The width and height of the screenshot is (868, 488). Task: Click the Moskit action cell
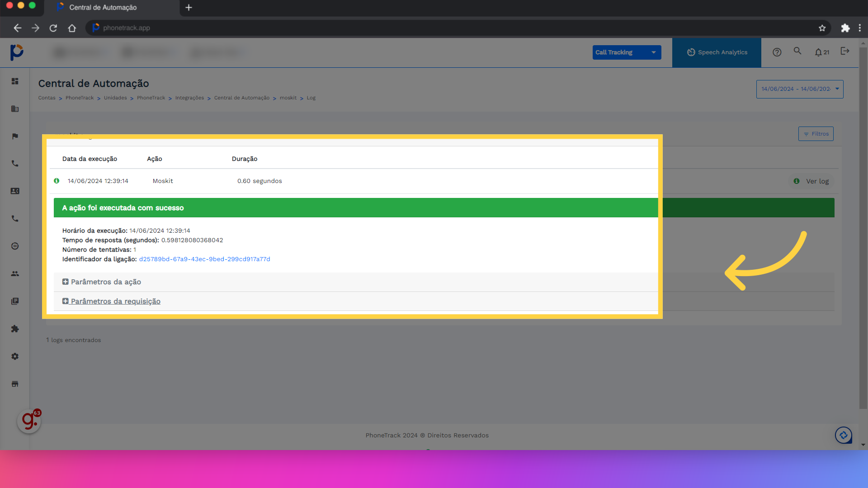pyautogui.click(x=163, y=181)
